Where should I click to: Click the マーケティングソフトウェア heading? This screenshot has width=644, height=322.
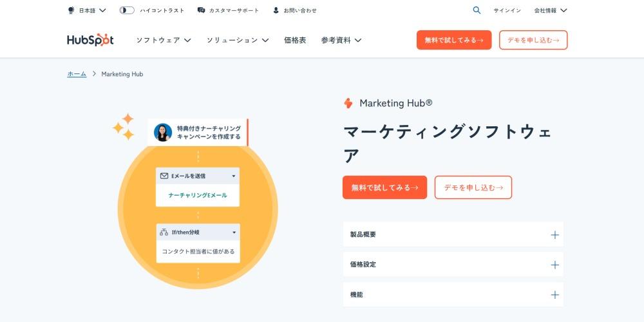[x=448, y=144]
